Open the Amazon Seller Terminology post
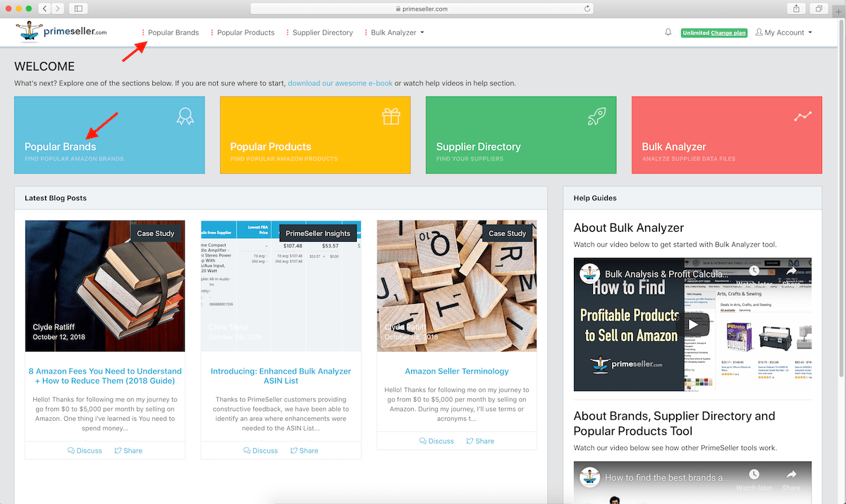 coord(456,371)
